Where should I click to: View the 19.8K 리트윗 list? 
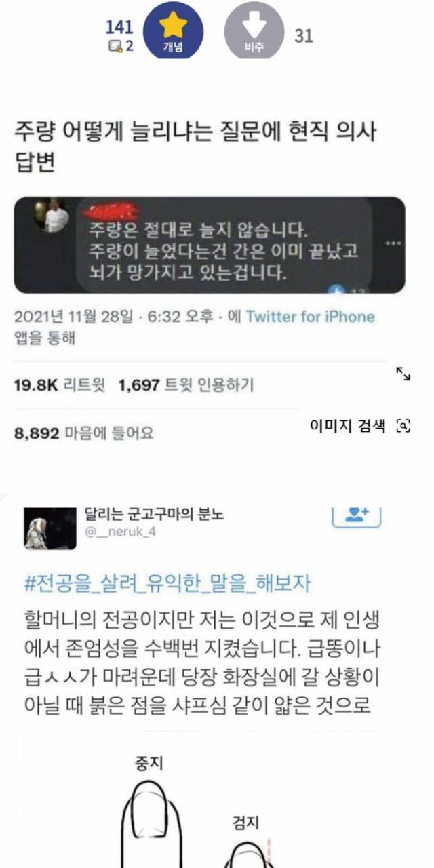click(x=60, y=386)
